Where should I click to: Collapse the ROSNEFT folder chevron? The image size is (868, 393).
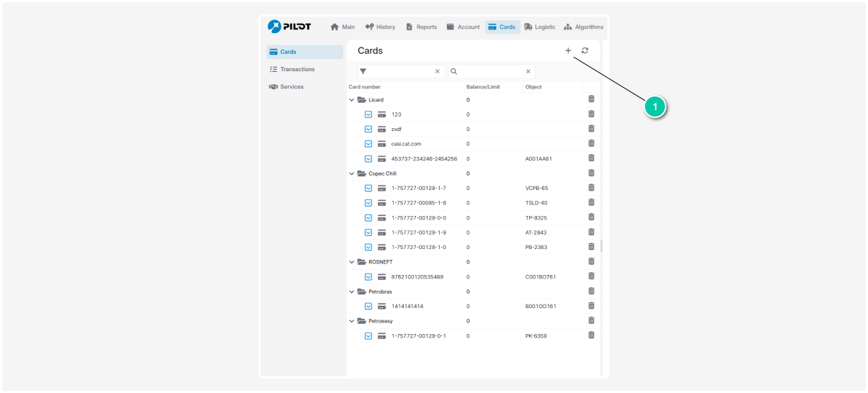352,262
